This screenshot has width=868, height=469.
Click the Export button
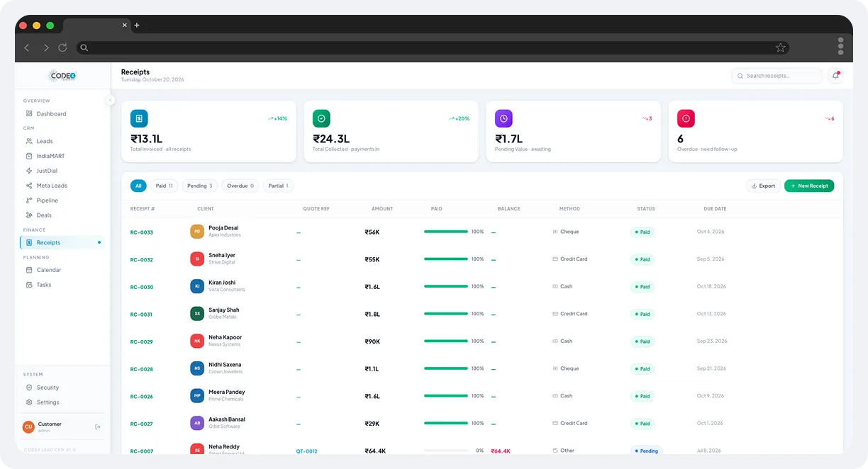[x=763, y=186]
